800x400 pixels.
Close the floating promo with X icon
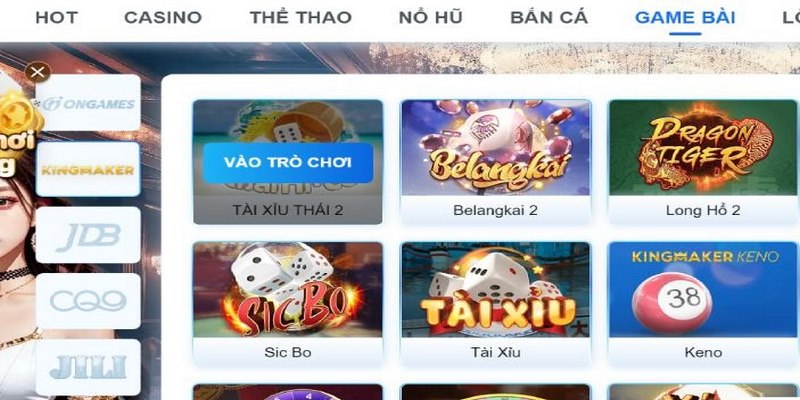(x=38, y=72)
